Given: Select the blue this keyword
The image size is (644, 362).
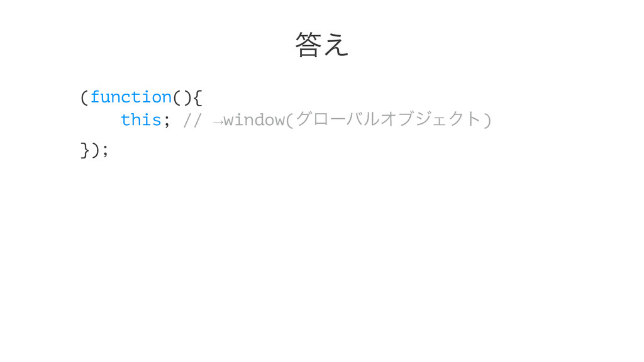Looking at the screenshot, I should pos(141,120).
